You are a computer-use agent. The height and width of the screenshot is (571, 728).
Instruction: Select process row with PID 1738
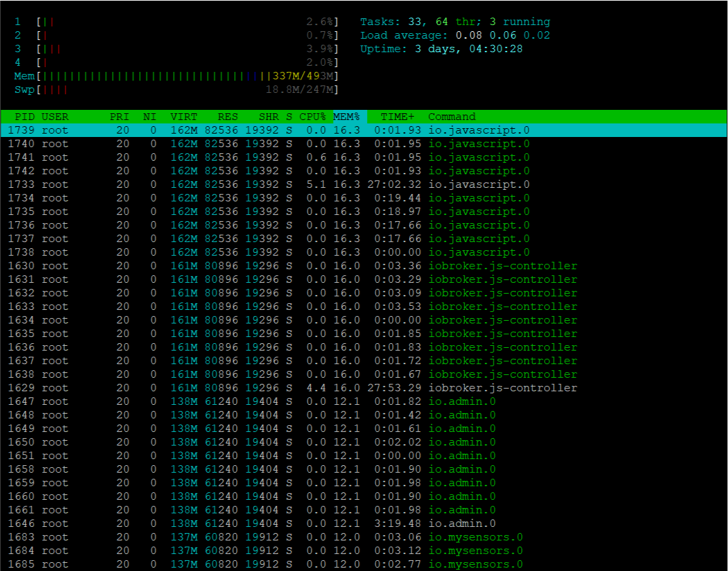(364, 252)
